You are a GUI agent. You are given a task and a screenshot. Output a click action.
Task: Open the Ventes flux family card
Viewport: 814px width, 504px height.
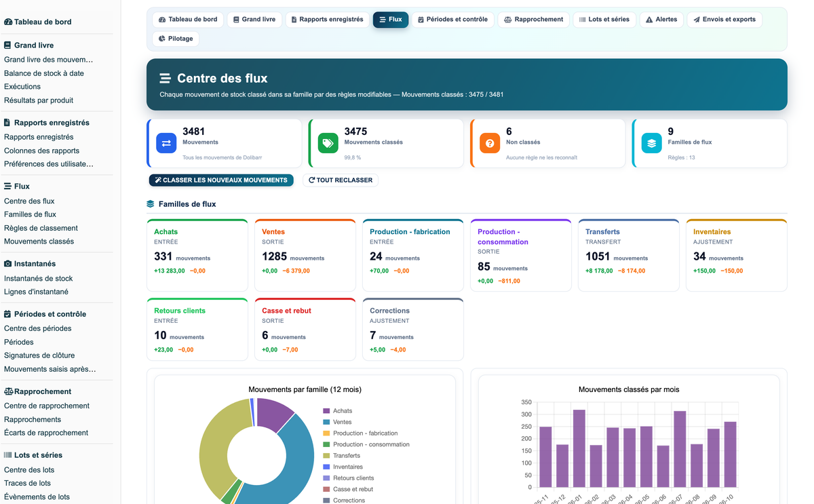[x=305, y=255]
